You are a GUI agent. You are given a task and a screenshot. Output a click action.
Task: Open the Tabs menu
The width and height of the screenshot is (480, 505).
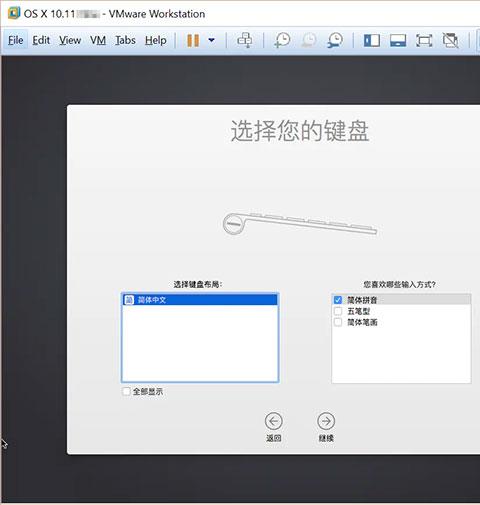[125, 40]
